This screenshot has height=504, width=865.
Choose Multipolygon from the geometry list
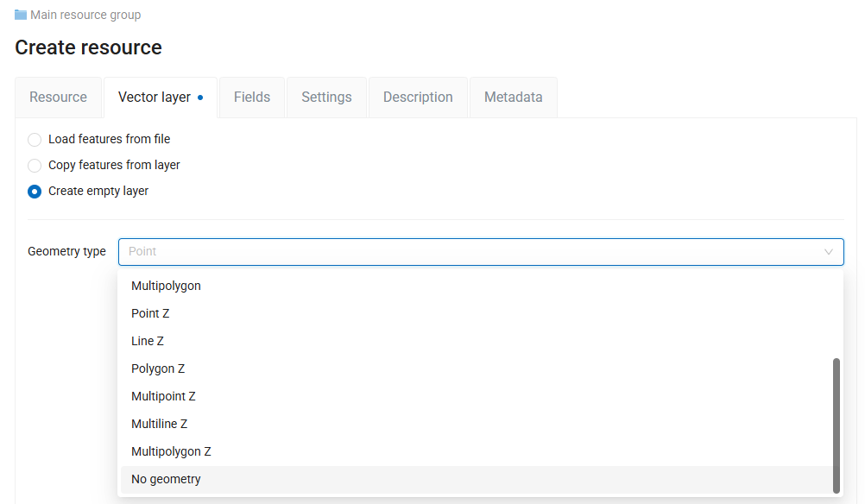tap(476, 286)
